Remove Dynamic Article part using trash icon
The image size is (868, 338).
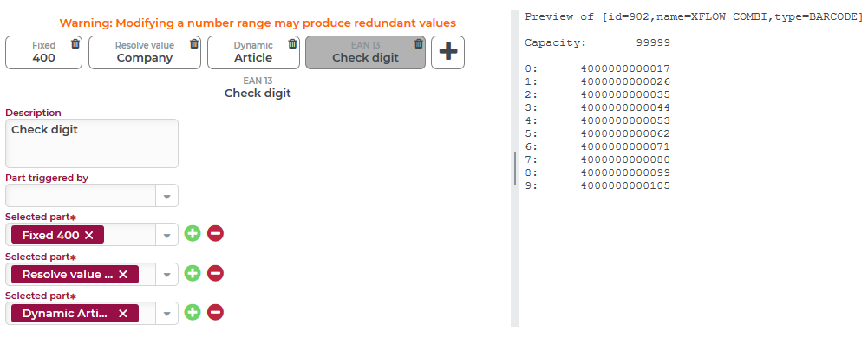pos(292,43)
